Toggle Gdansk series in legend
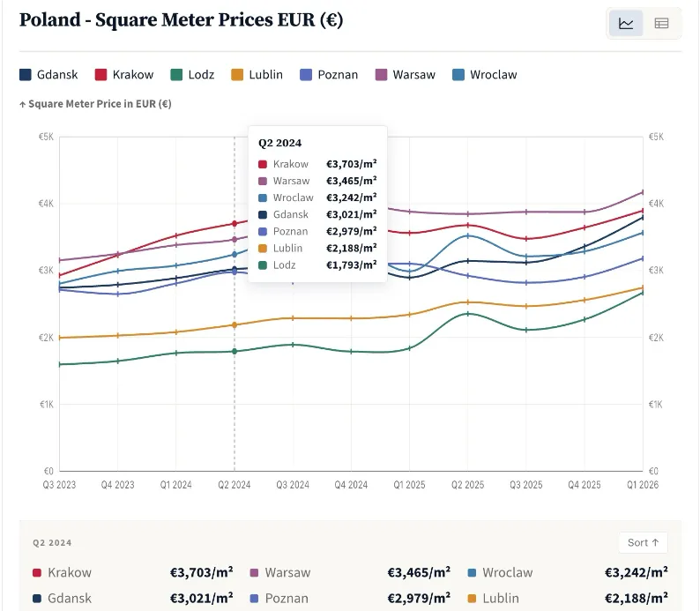This screenshot has height=611, width=700. click(x=48, y=75)
